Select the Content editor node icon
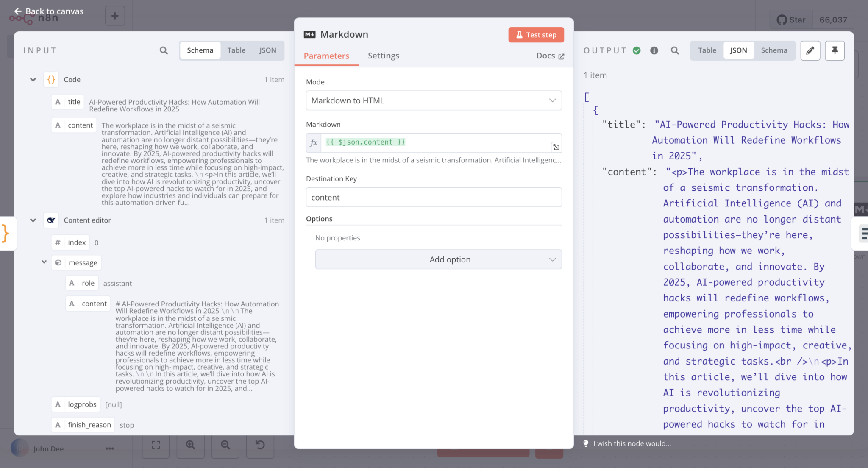This screenshot has height=468, width=868. point(51,220)
